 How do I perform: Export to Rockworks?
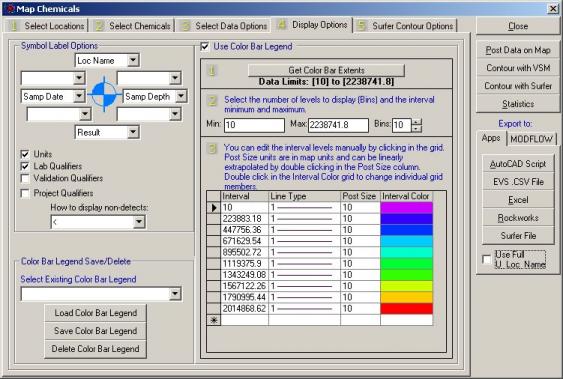pos(518,218)
